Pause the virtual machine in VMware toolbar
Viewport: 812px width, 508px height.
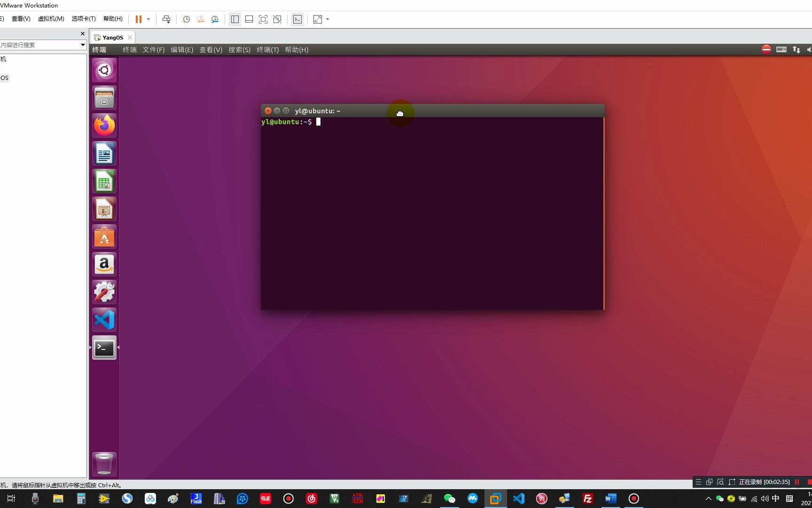point(139,19)
